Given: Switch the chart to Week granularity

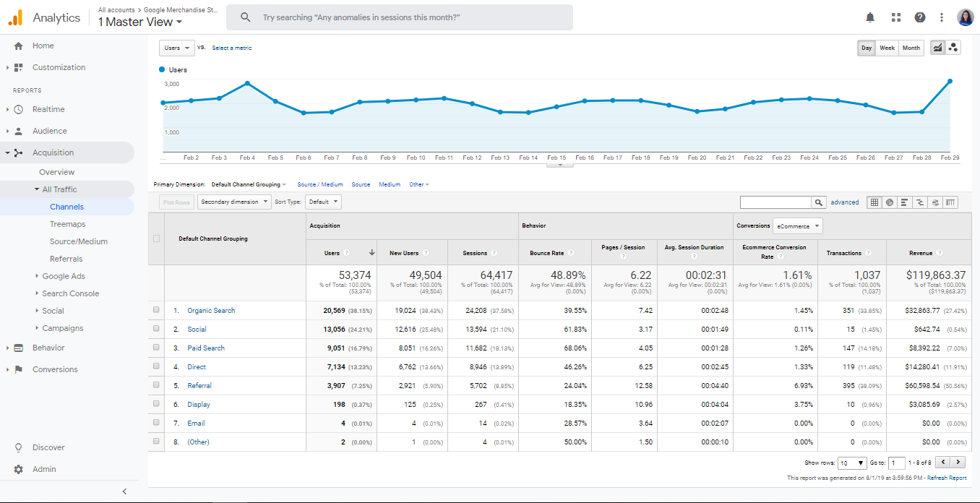Looking at the screenshot, I should tap(887, 48).
